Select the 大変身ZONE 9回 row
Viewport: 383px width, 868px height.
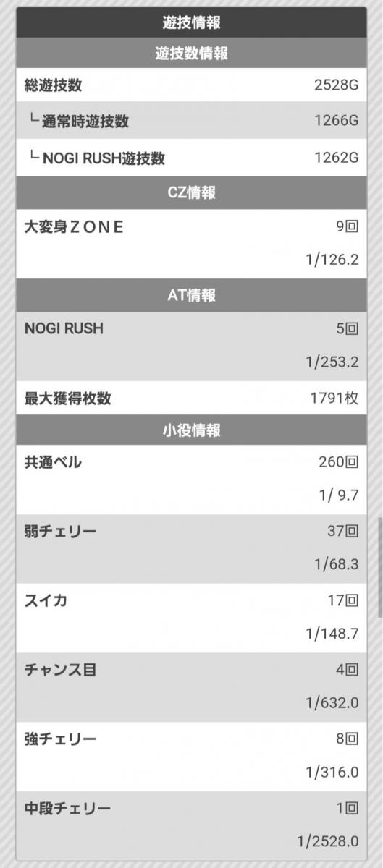(x=191, y=244)
